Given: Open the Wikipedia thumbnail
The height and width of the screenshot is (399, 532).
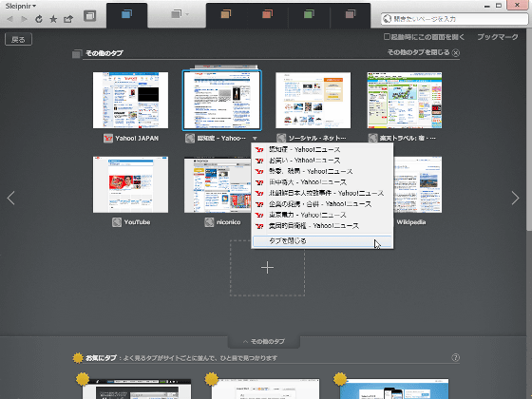Looking at the screenshot, I should coord(418,184).
